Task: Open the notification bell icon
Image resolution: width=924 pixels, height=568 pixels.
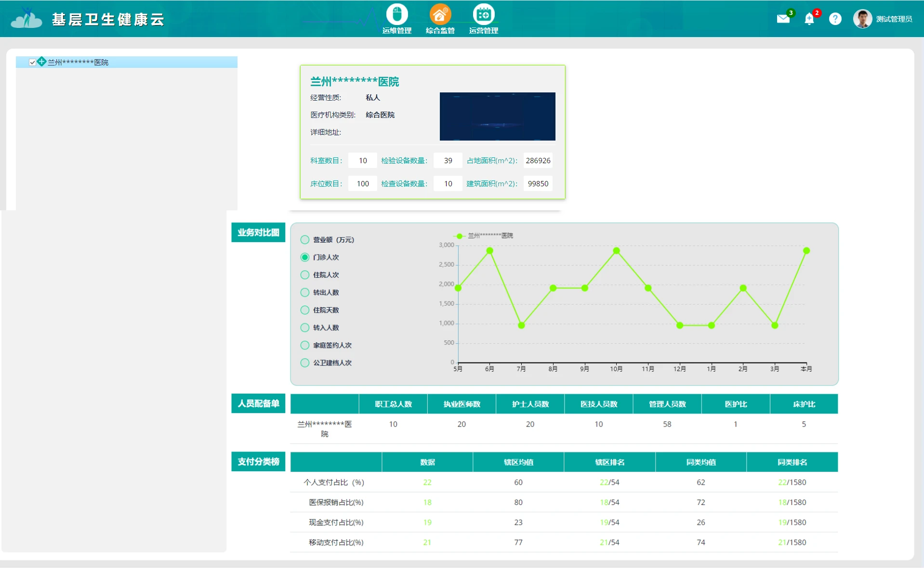Action: coord(809,19)
